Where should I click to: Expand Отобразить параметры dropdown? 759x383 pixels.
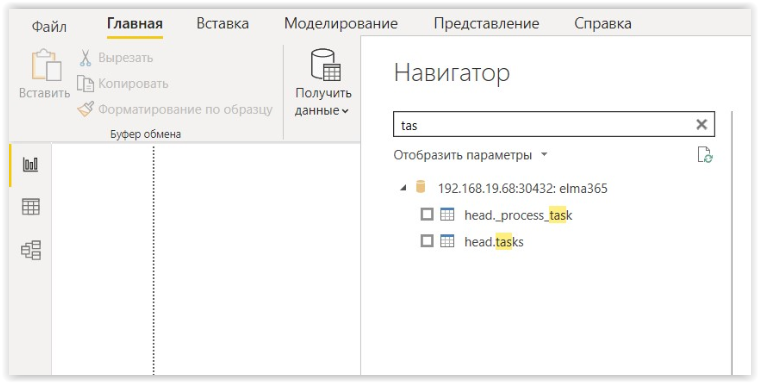coord(471,155)
